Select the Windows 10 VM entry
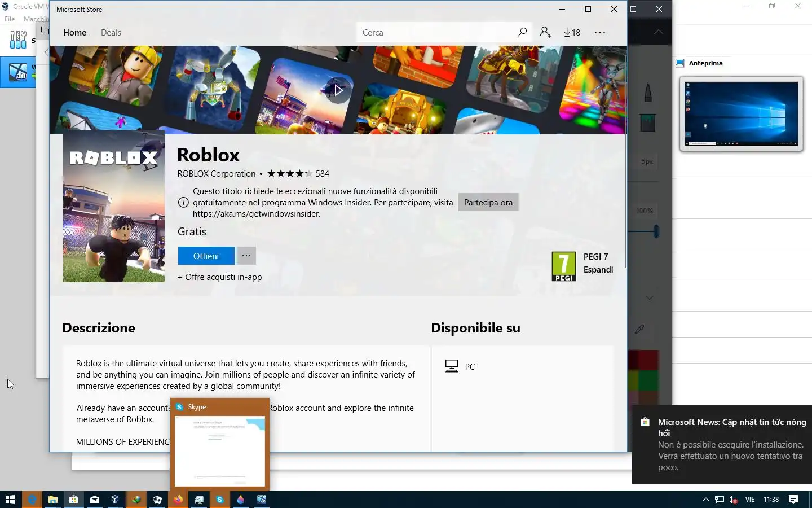 pyautogui.click(x=18, y=72)
